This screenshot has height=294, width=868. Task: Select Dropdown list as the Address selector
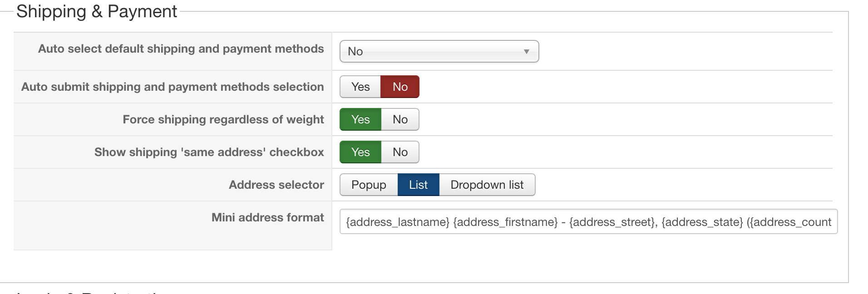point(487,185)
